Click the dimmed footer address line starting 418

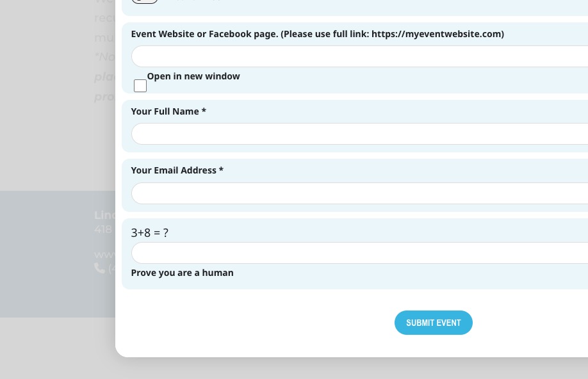[x=103, y=229]
